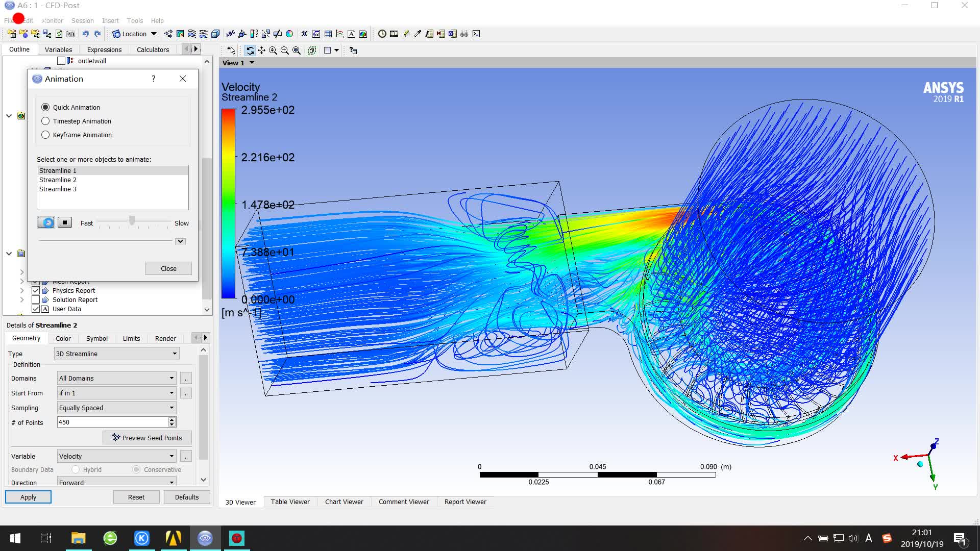Click the Table icon in toolbar
The height and width of the screenshot is (551, 980).
(328, 34)
